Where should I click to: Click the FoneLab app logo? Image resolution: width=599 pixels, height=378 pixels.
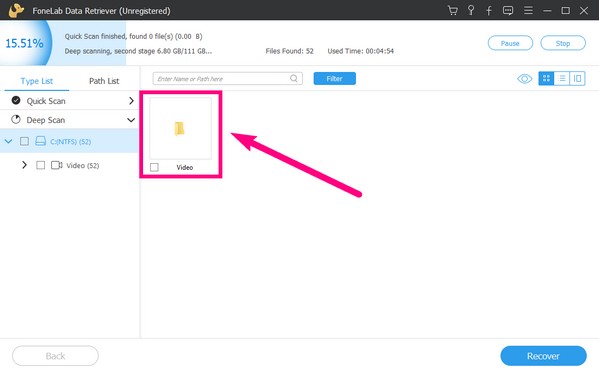coord(16,10)
